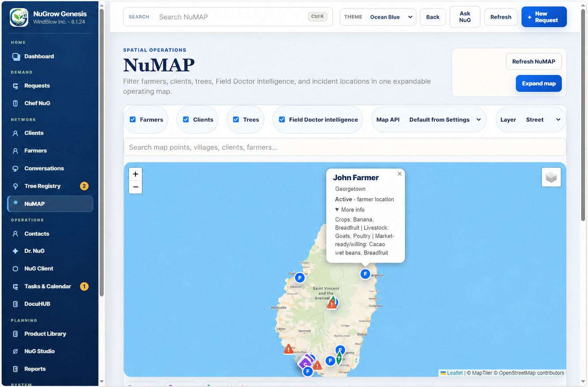The image size is (588, 387).
Task: Select the NuMAP sidebar item
Action: click(x=50, y=204)
